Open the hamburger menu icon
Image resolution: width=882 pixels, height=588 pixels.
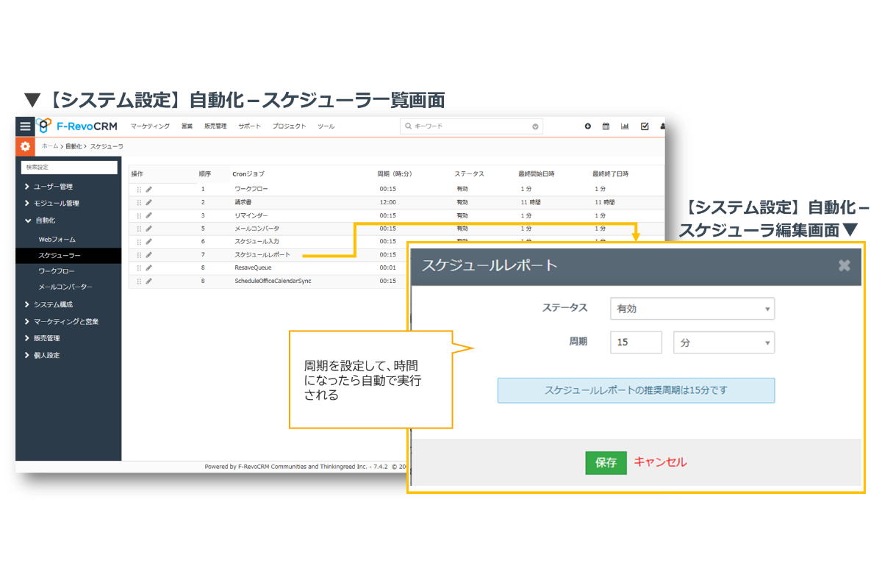pyautogui.click(x=26, y=126)
